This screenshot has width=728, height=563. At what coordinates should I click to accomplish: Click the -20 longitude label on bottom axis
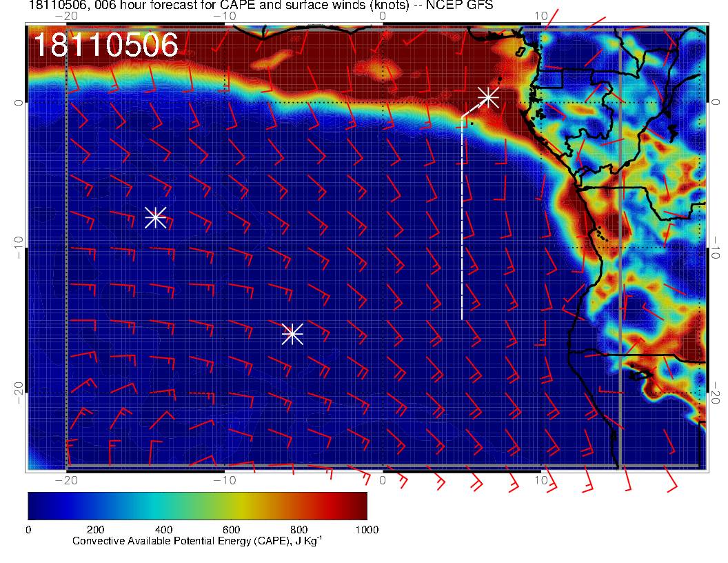65,480
